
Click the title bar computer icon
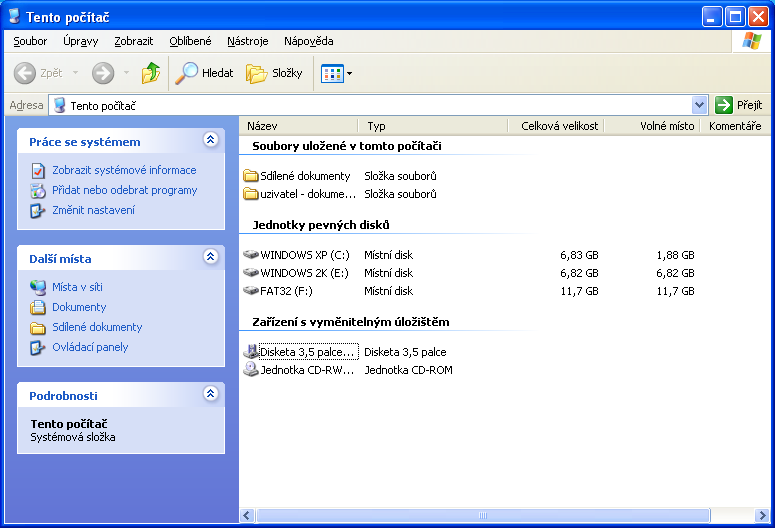pos(14,16)
